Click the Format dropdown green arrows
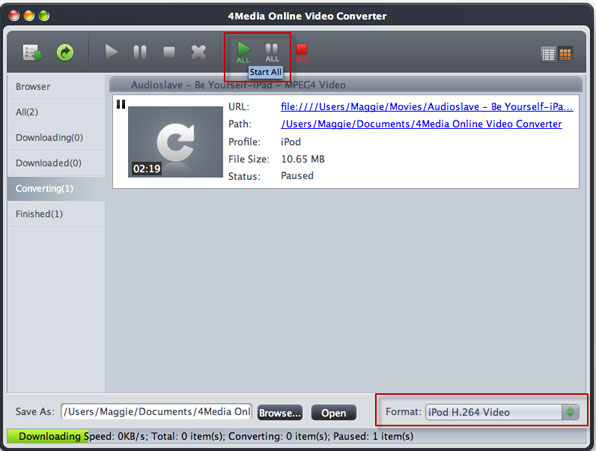Image resolution: width=596 pixels, height=451 pixels. click(570, 412)
